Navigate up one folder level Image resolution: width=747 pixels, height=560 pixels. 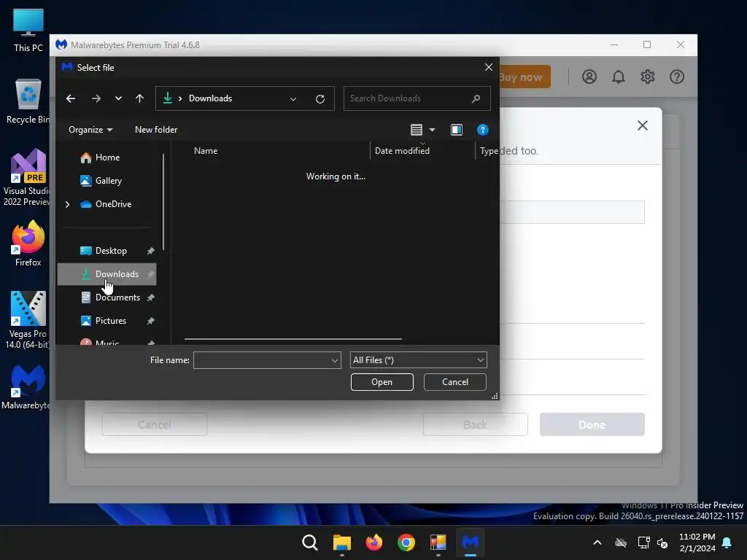139,98
